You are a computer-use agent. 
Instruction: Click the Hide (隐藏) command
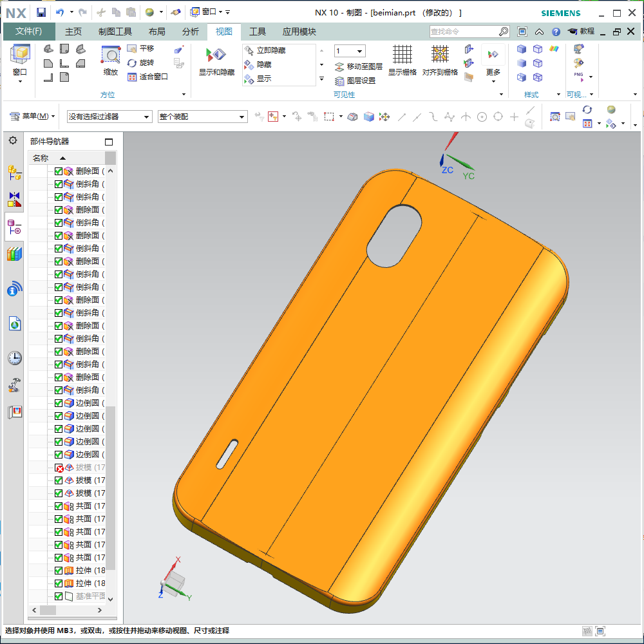pyautogui.click(x=258, y=64)
